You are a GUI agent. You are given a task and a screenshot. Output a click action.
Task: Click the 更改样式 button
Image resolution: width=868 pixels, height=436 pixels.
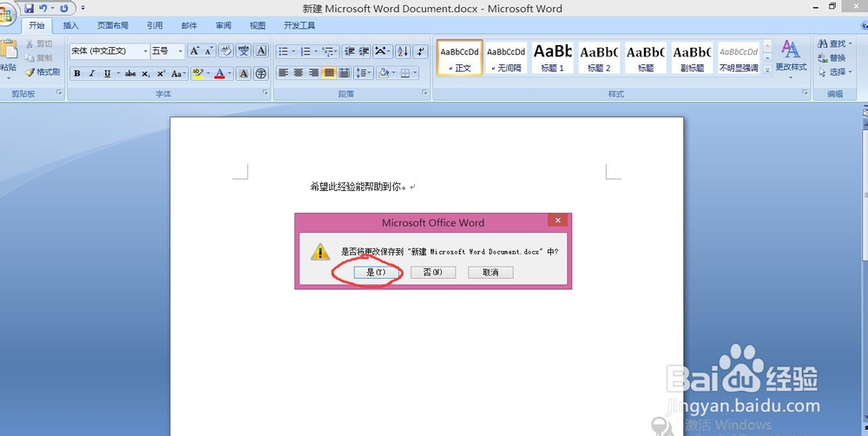coord(791,58)
